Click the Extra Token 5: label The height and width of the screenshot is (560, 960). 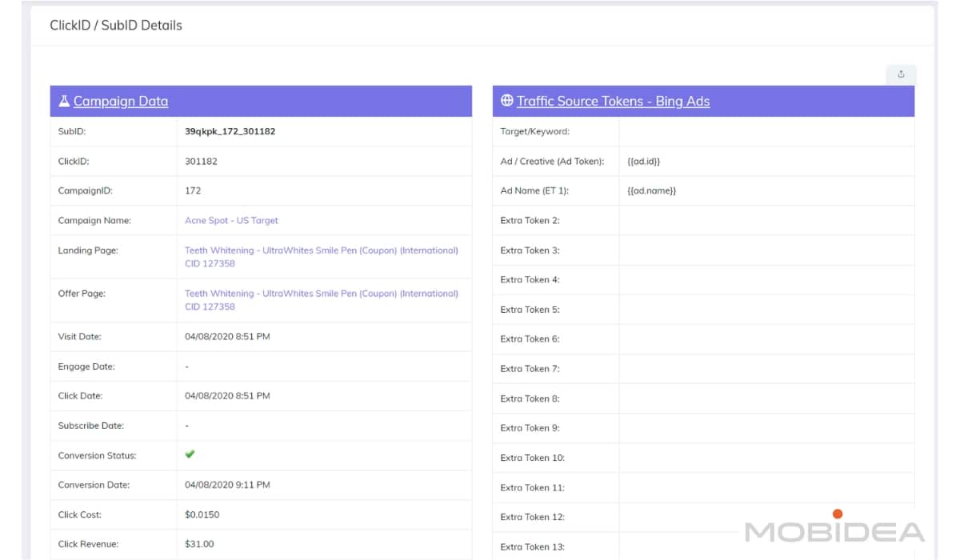pyautogui.click(x=530, y=310)
